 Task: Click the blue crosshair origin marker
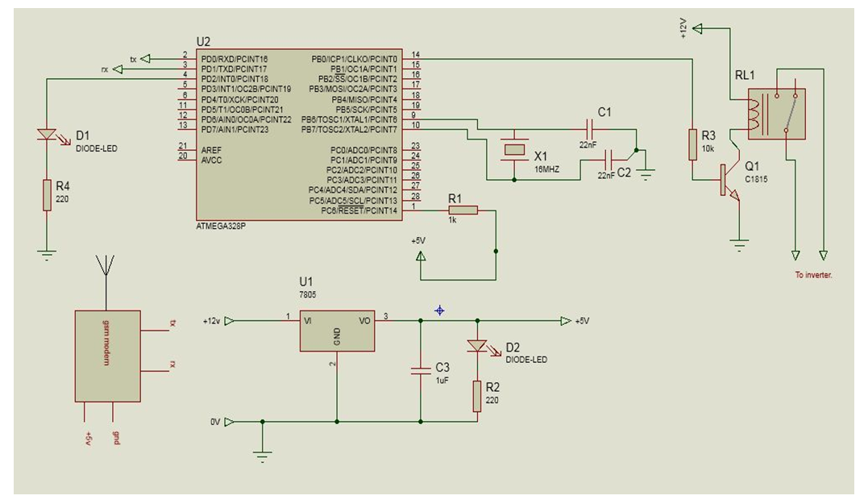click(439, 310)
